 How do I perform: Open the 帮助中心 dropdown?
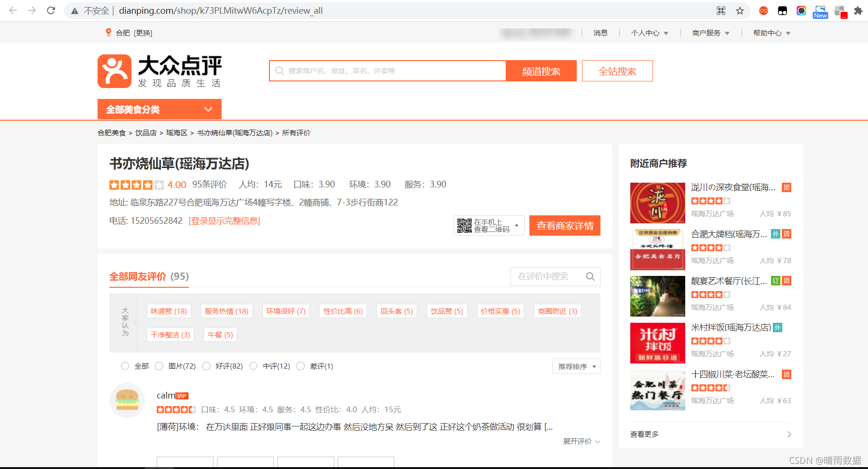tap(772, 33)
